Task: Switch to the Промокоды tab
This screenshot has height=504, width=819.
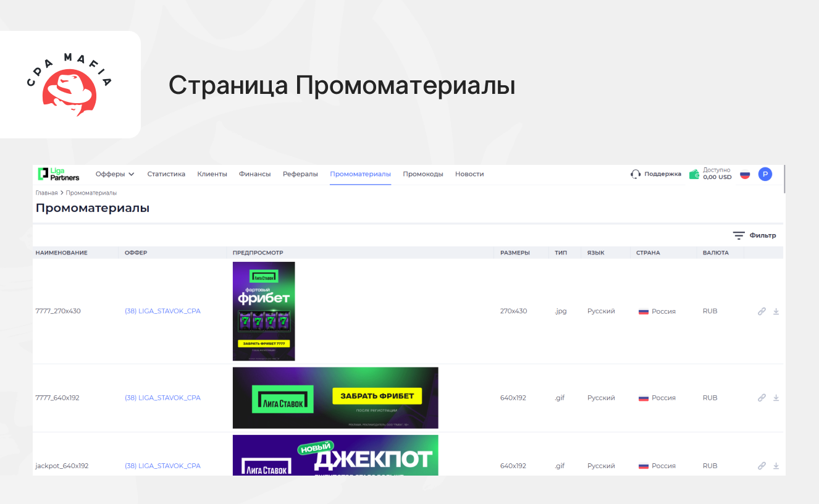Action: (423, 174)
